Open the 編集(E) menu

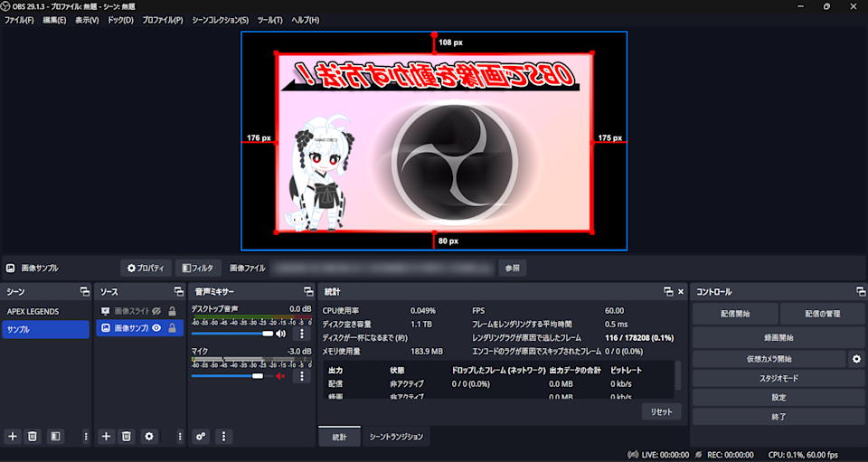tap(54, 20)
